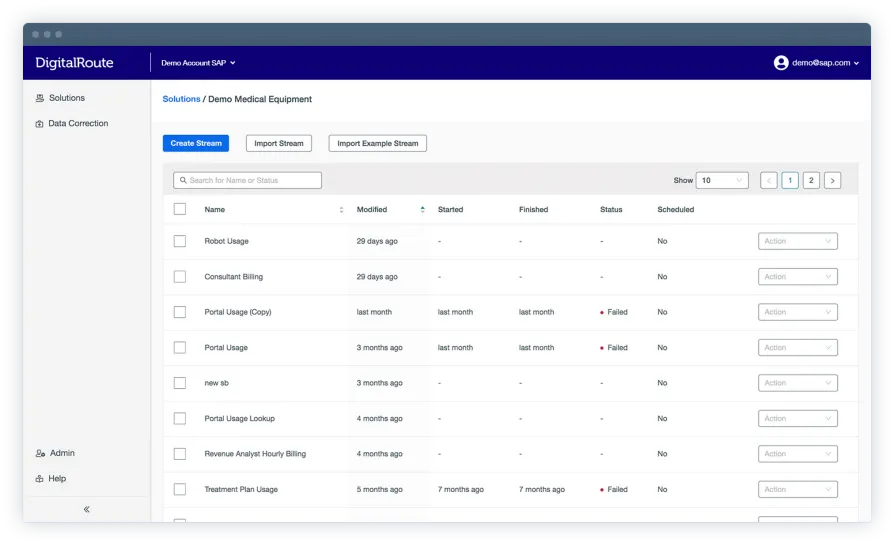Click the Import Example Stream button
Screen dimensions: 894x545
coord(377,143)
